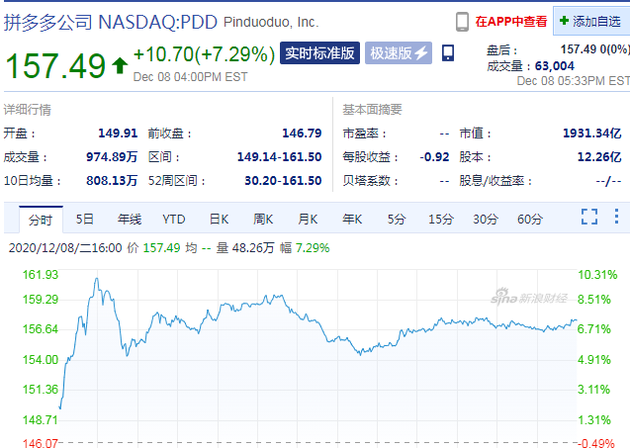Select the 30分 interval tab
630x448 pixels.
[x=485, y=219]
